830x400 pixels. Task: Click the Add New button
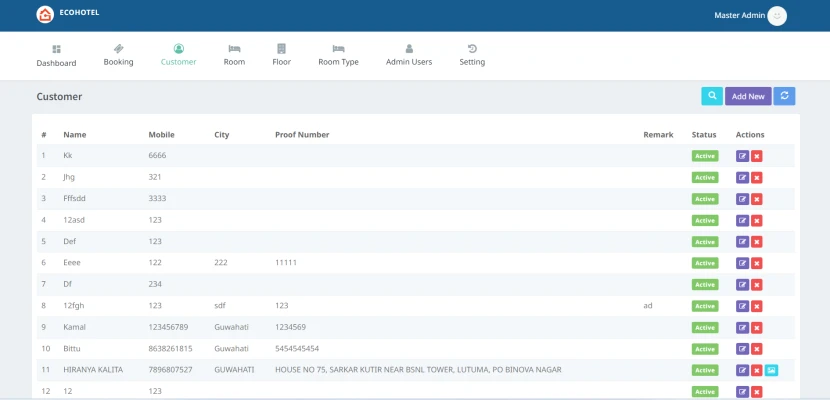click(748, 96)
